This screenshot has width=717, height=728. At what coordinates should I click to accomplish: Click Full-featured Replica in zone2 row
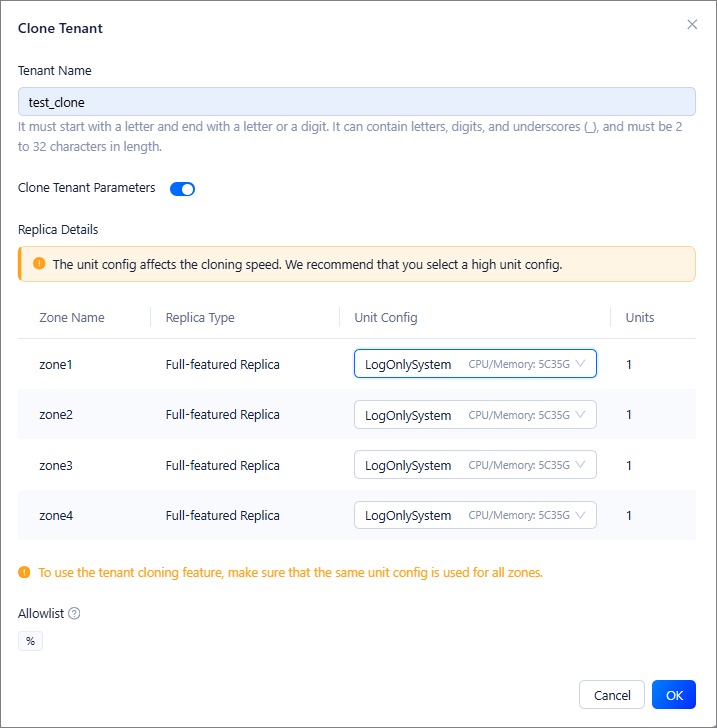pyautogui.click(x=222, y=415)
